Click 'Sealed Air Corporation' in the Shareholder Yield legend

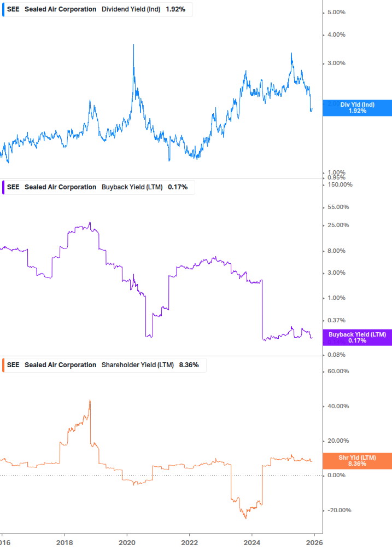pos(60,365)
